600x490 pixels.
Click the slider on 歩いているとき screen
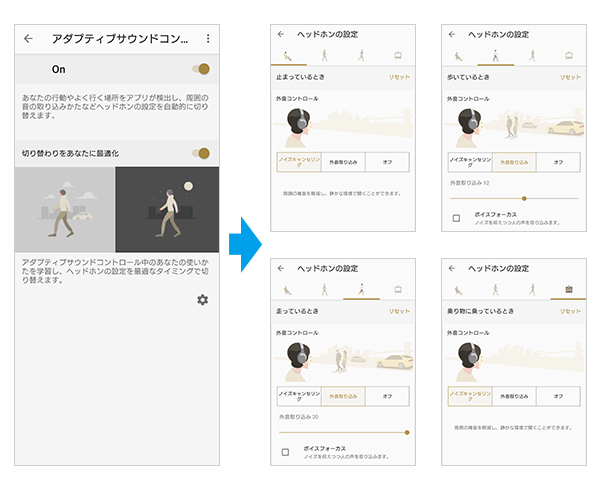pyautogui.click(x=524, y=198)
